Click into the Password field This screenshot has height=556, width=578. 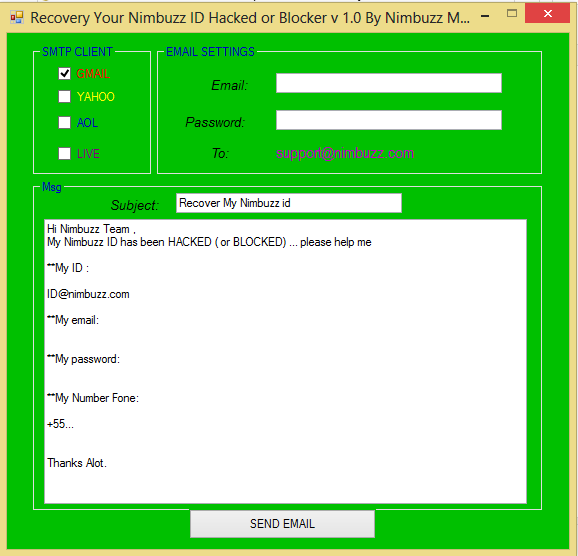(389, 120)
